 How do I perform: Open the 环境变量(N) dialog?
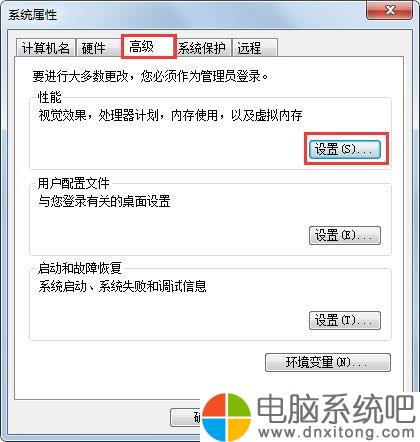[328, 362]
